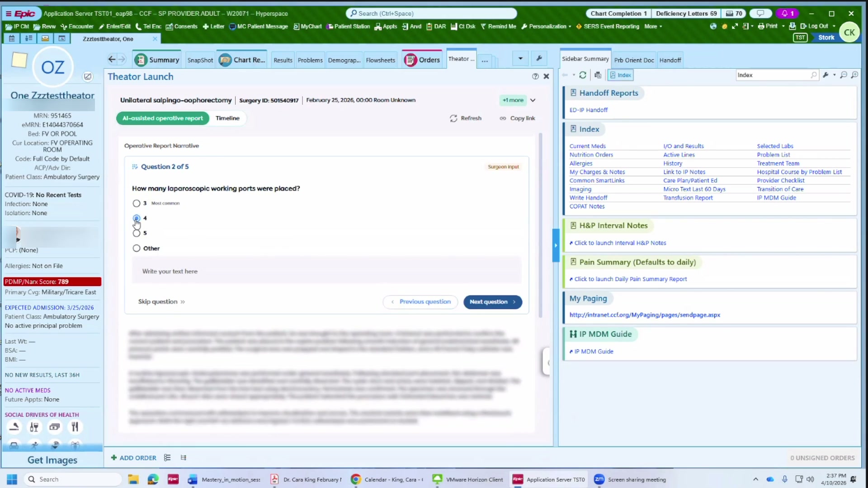868x488 pixels.
Task: Open the Orders activity icon
Action: (410, 60)
